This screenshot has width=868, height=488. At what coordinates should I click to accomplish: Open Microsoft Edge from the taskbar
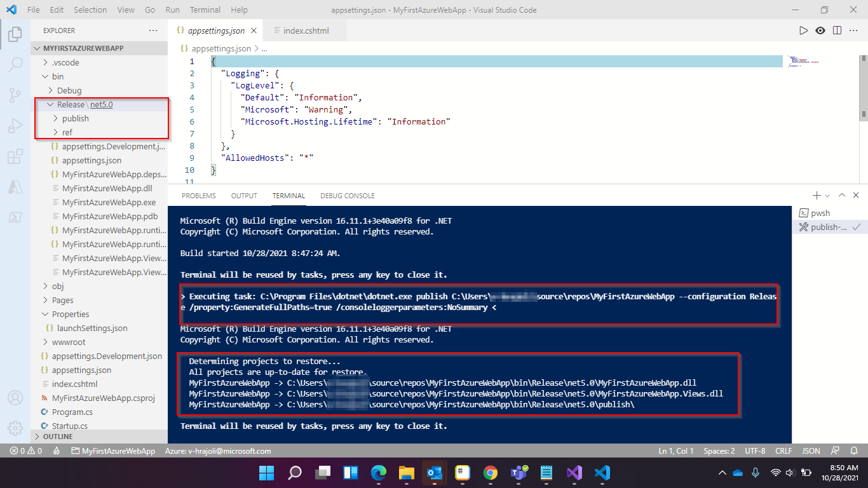coord(379,473)
